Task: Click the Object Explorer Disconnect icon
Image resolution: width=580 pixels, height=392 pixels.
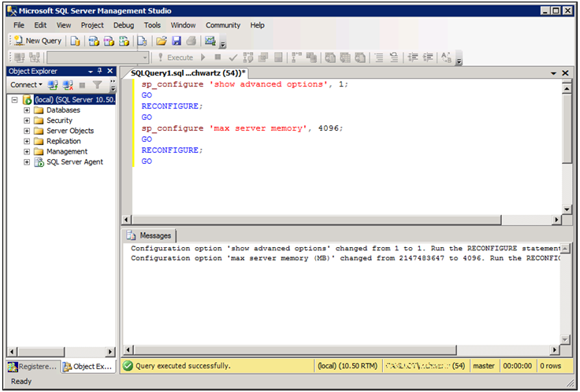Action: (68, 85)
